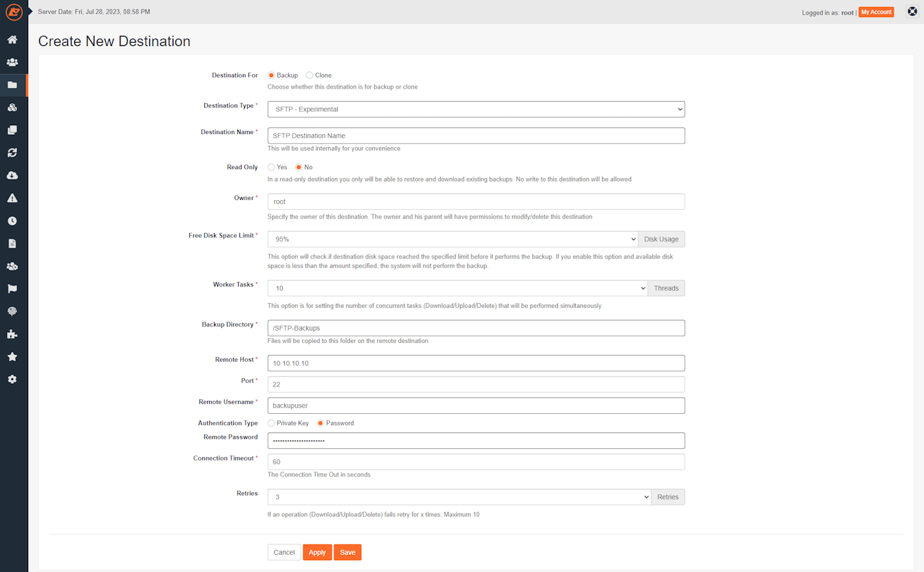Focus the Port input field
Screen dimensions: 924x572
point(476,384)
